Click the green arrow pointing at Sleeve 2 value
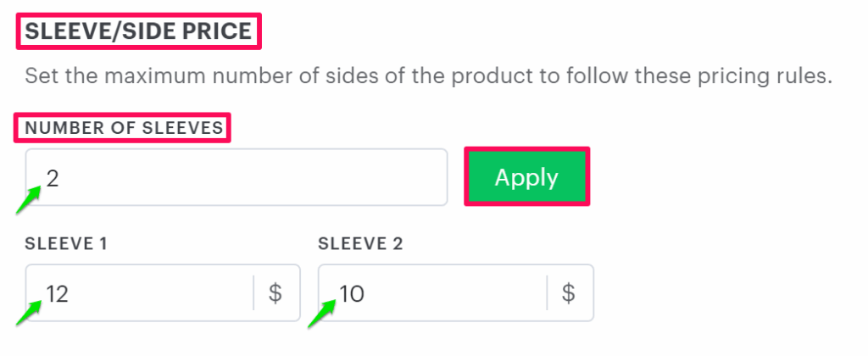The image size is (868, 356). tap(321, 314)
